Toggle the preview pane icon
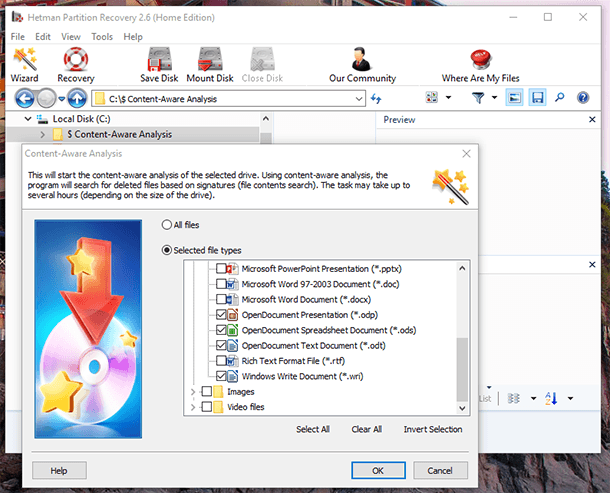610x493 pixels. click(x=514, y=97)
